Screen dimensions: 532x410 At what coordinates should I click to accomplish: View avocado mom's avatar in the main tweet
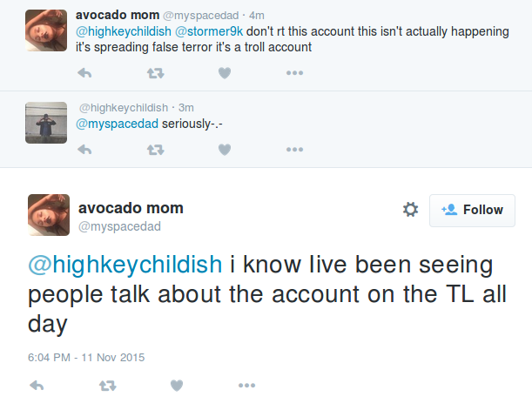click(49, 215)
